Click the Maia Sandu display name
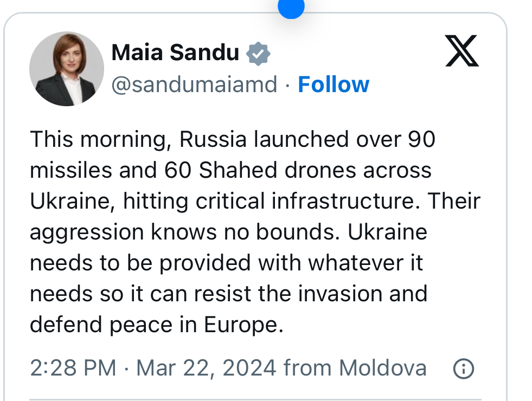The height and width of the screenshot is (401, 532). click(x=175, y=53)
